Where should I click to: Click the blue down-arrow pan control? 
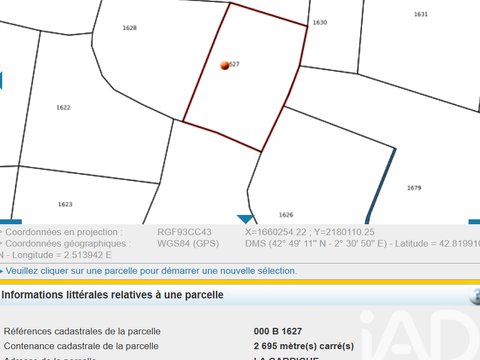pos(246,219)
